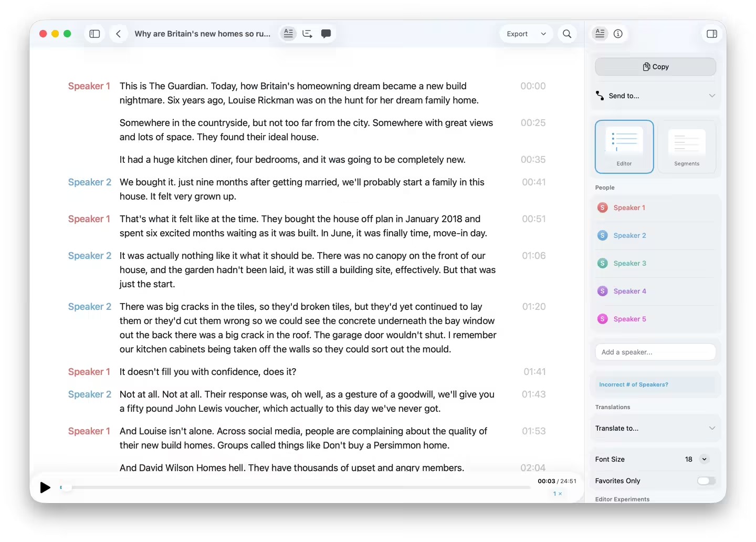Click the Speaker 2 label at 00:41

point(90,182)
